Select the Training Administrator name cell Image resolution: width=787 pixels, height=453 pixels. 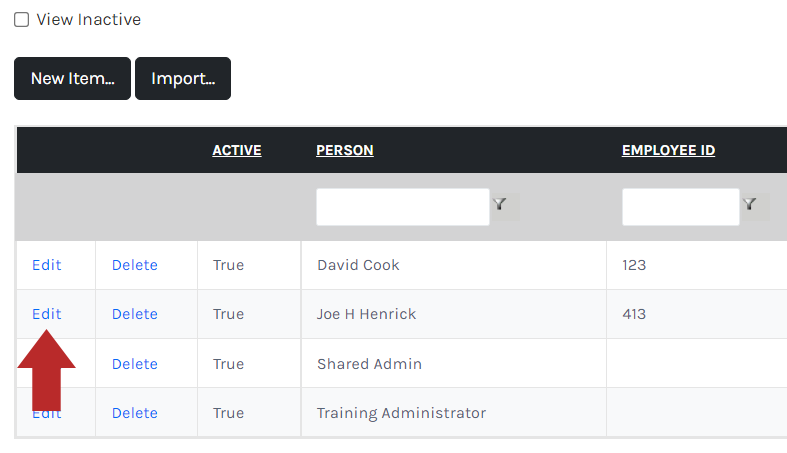[x=454, y=412]
